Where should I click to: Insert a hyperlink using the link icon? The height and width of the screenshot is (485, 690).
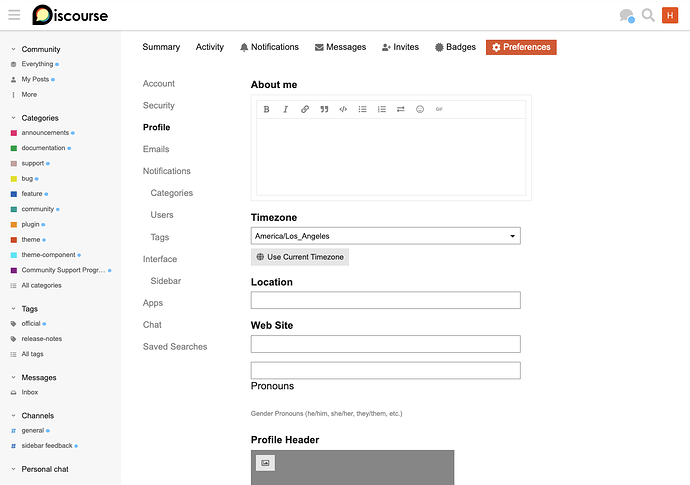pos(305,109)
